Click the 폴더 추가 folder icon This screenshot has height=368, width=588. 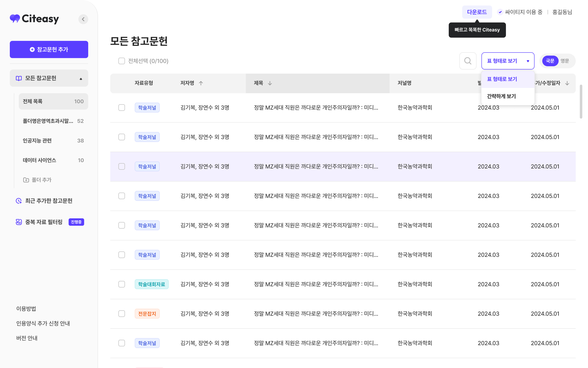click(26, 180)
